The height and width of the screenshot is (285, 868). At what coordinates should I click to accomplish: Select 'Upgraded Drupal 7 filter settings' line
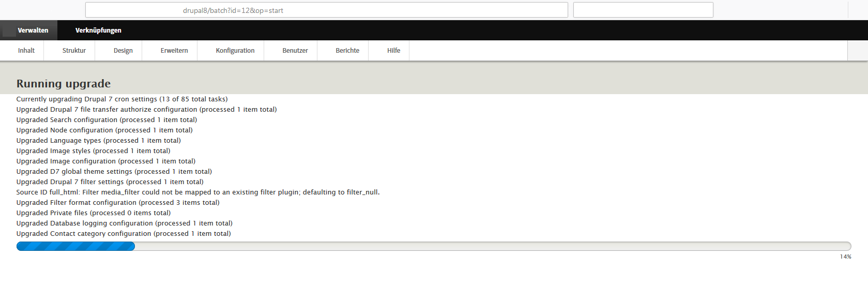(110, 182)
